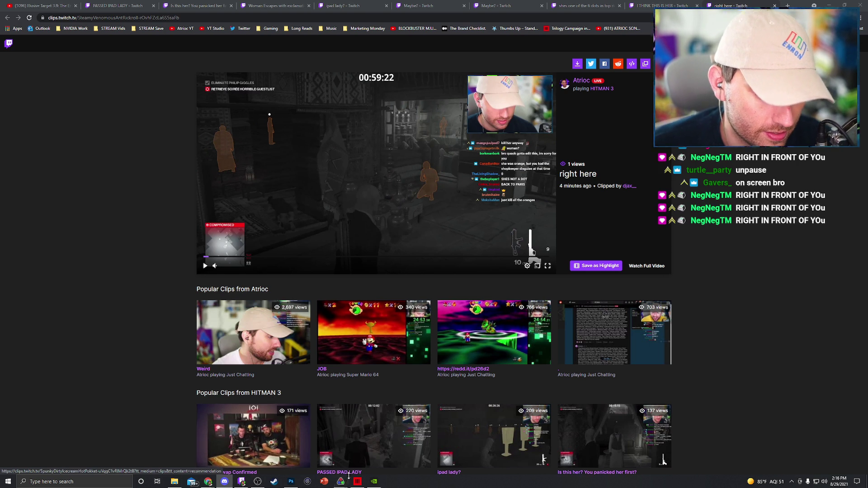Screen dimensions: 868x488
Task: Open video player settings gear
Action: [527, 266]
